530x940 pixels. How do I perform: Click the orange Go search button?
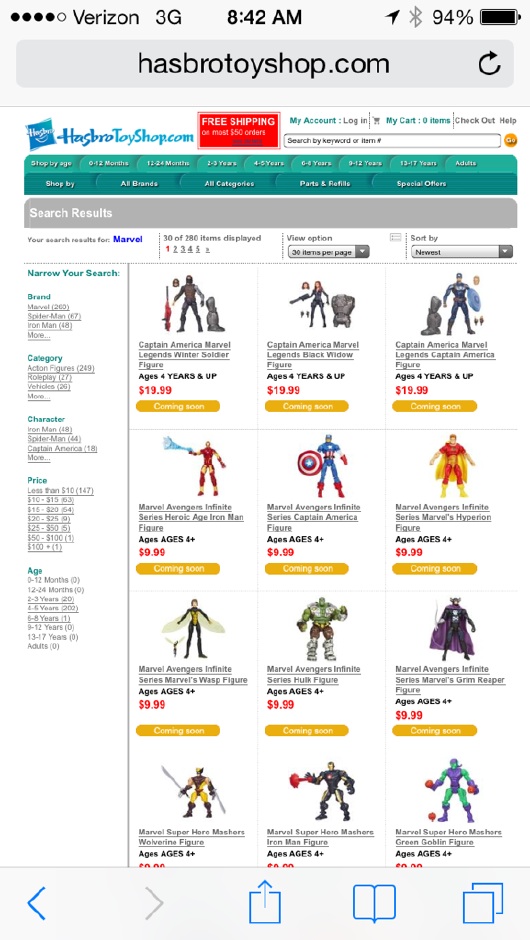tap(510, 140)
